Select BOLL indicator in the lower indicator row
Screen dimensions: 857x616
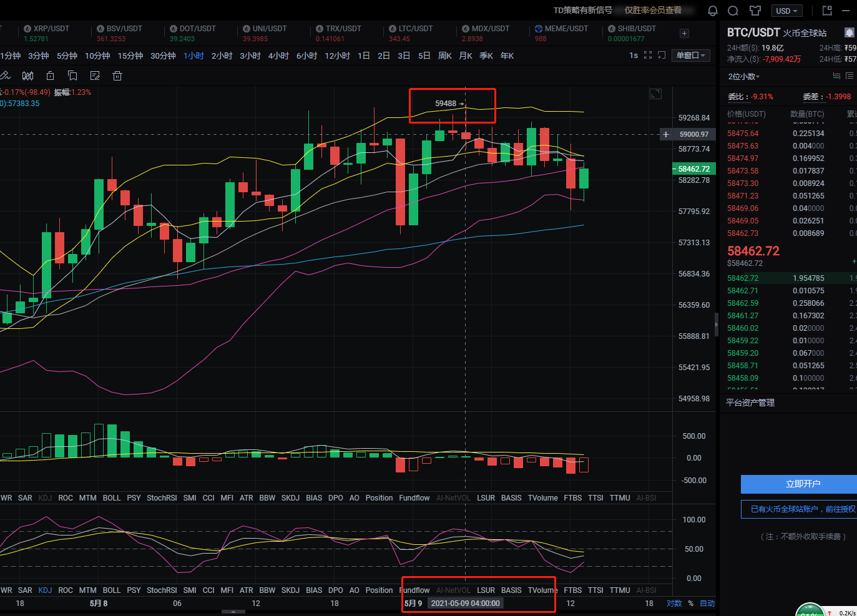click(112, 590)
